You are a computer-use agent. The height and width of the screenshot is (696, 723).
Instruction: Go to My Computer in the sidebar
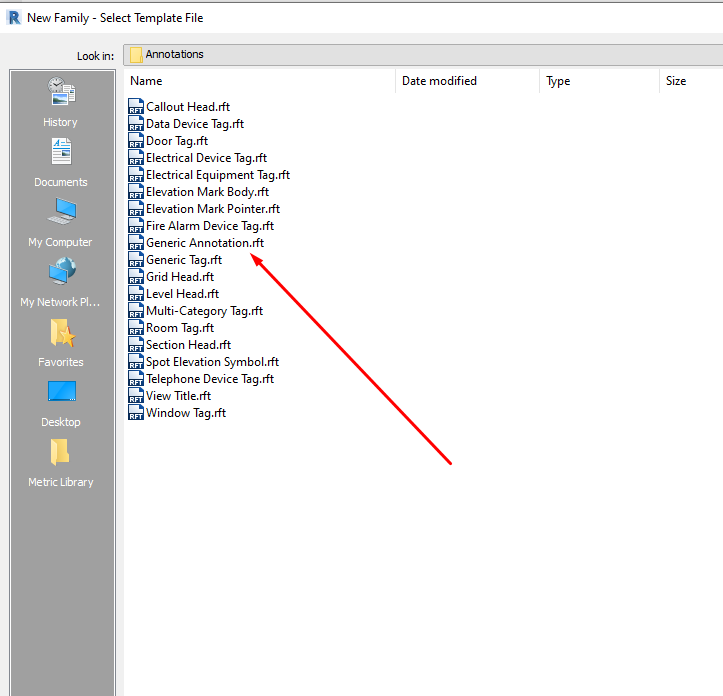61,223
